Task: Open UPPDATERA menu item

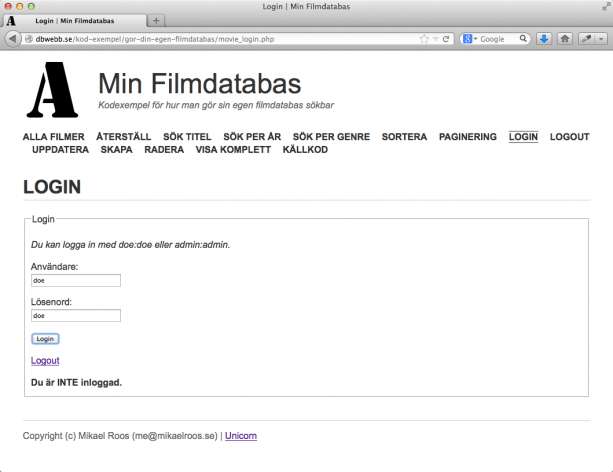Action: [x=60, y=150]
